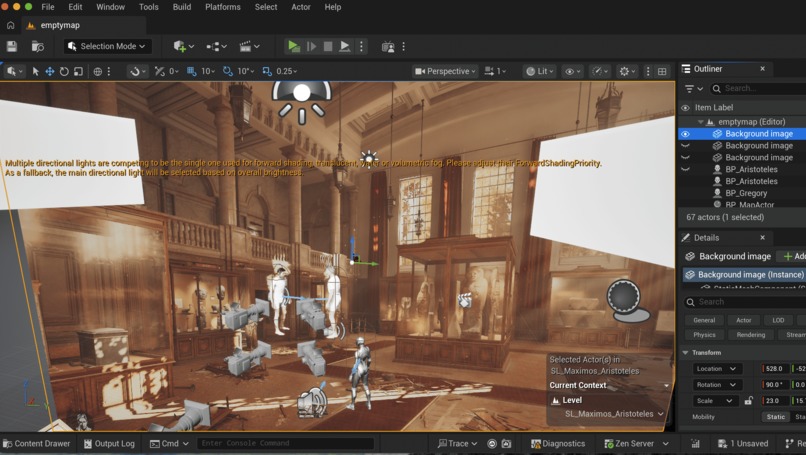Start Play in Editor with the green play button
806x455 pixels.
tap(294, 46)
